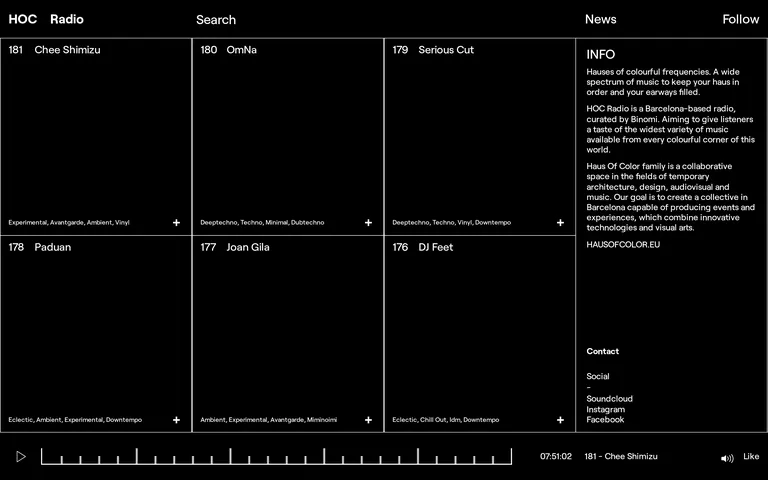Click the Contact heading in the info panel

click(602, 351)
